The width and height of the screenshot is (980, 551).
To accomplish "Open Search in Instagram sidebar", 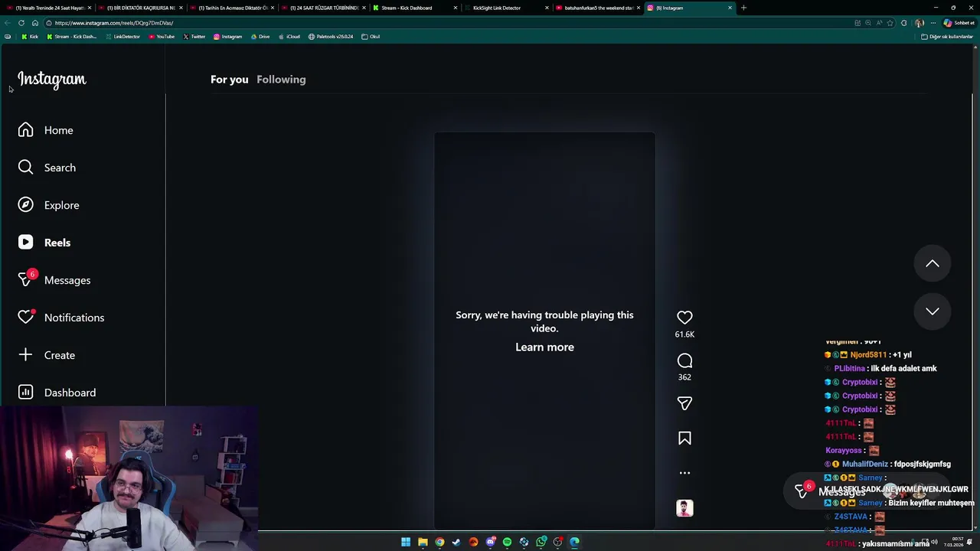I will [x=47, y=168].
